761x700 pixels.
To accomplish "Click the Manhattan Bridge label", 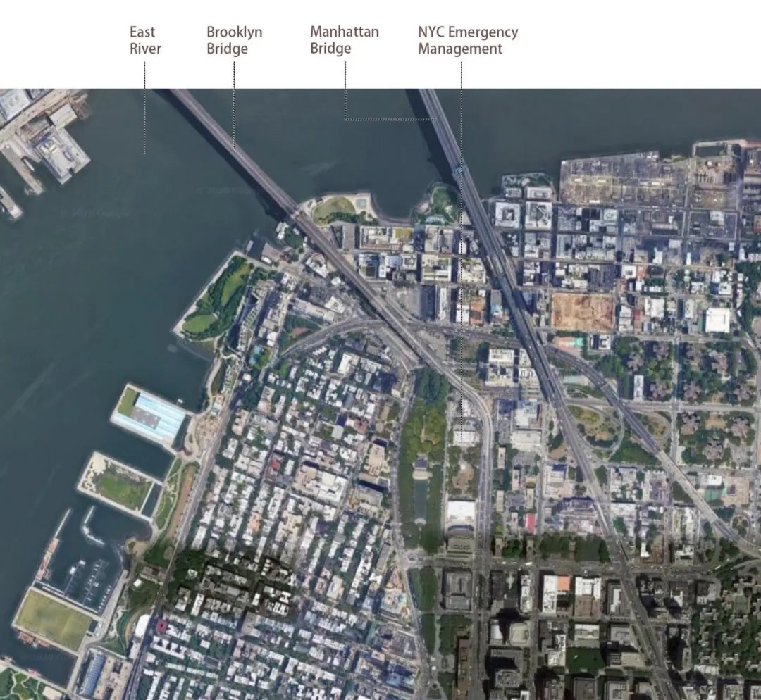I will pos(344,39).
